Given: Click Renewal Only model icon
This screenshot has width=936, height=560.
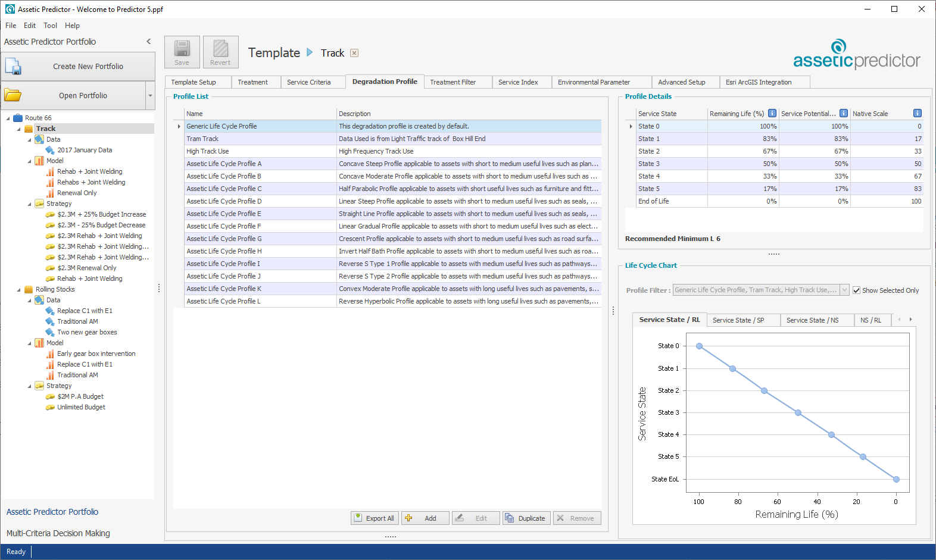Looking at the screenshot, I should 51,193.
